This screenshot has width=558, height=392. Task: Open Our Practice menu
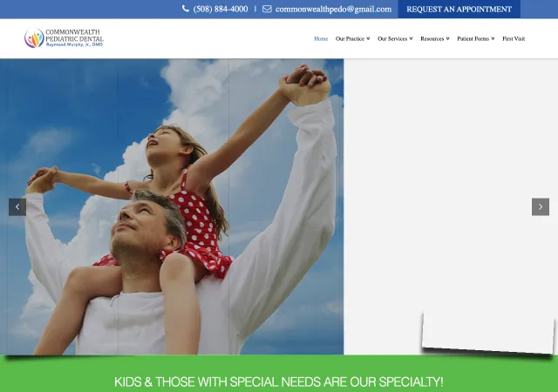[350, 39]
